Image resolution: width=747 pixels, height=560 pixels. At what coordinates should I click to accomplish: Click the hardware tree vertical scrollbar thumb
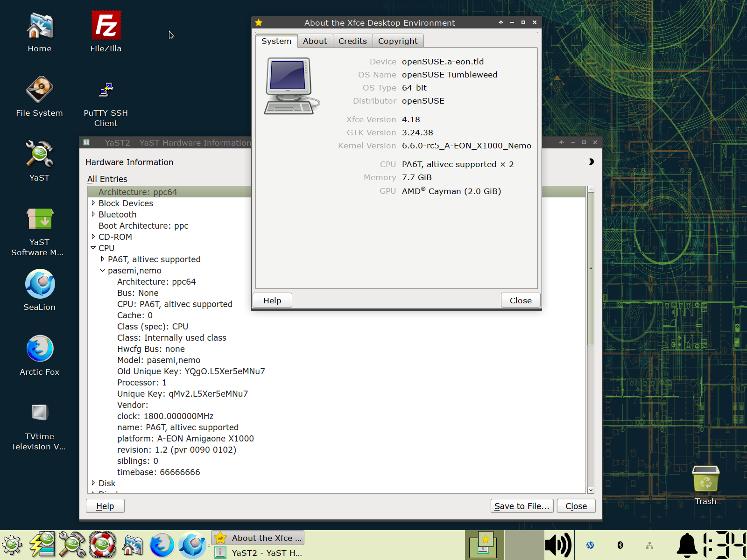[591, 268]
